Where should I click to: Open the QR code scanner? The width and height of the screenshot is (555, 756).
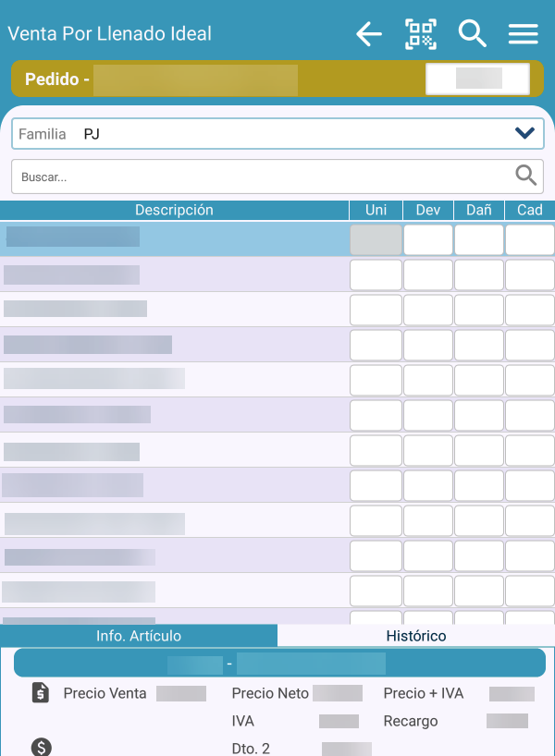(x=421, y=34)
